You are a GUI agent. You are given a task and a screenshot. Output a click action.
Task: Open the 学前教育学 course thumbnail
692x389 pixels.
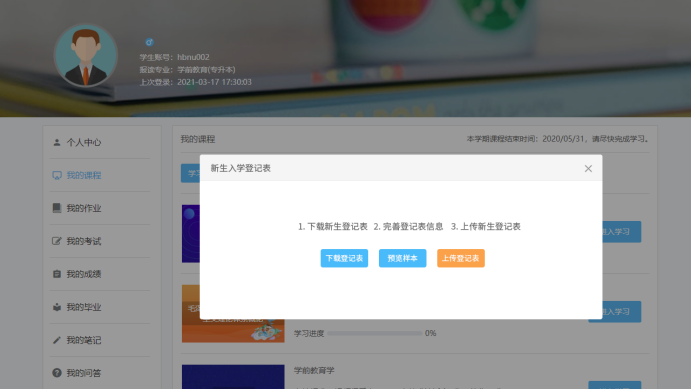[233, 377]
